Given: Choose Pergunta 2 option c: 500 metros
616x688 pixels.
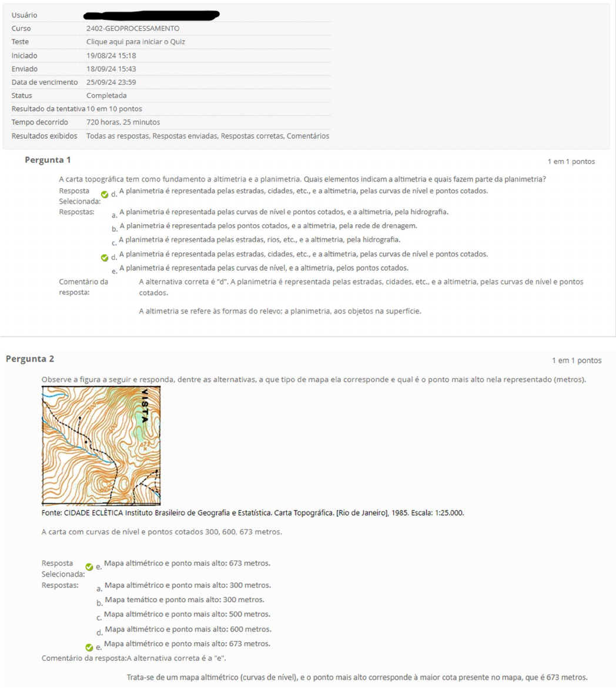Looking at the screenshot, I should tap(187, 614).
